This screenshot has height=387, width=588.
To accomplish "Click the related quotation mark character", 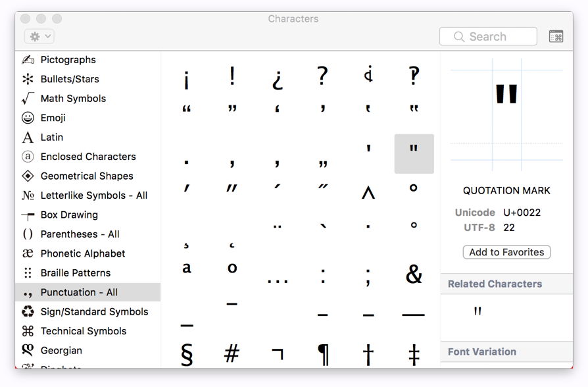I will (x=478, y=311).
